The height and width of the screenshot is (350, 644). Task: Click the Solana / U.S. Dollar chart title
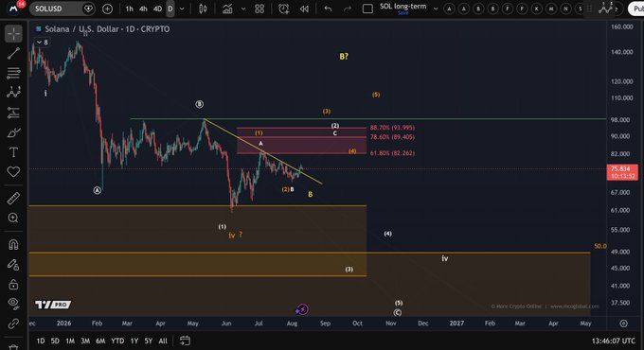pos(106,29)
